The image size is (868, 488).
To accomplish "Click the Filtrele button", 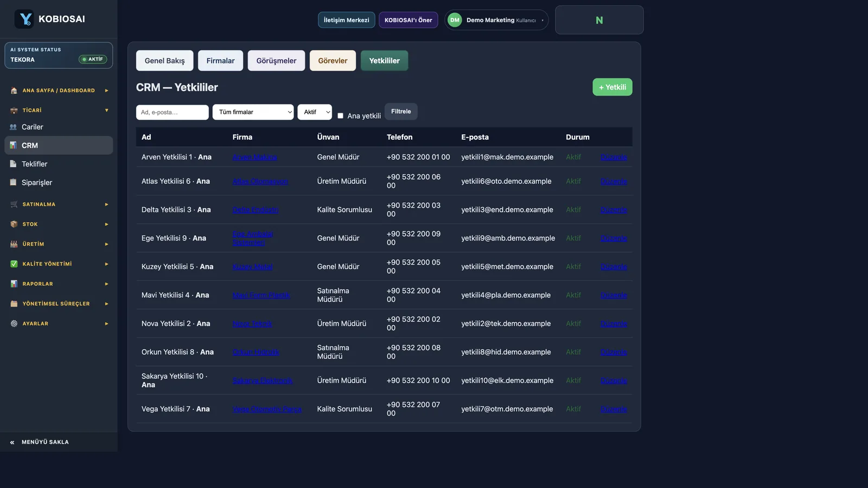I will (x=401, y=111).
